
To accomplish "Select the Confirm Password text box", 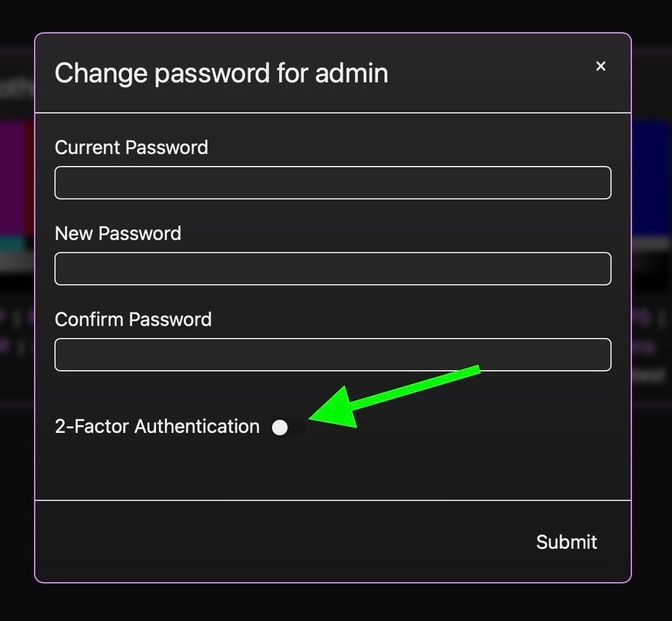I will (333, 355).
